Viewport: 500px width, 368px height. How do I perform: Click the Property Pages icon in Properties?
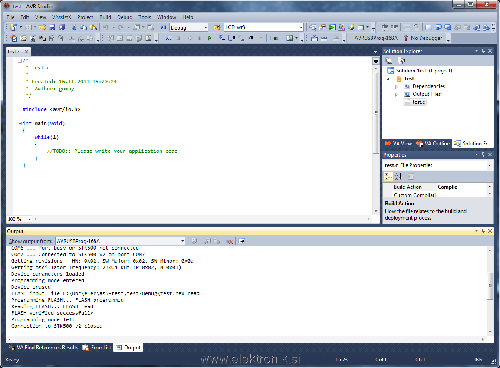[411, 176]
